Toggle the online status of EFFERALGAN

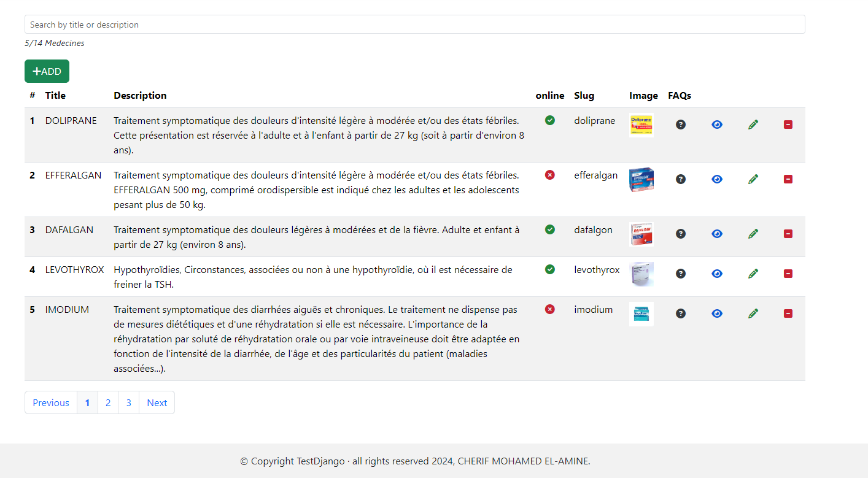pos(550,175)
